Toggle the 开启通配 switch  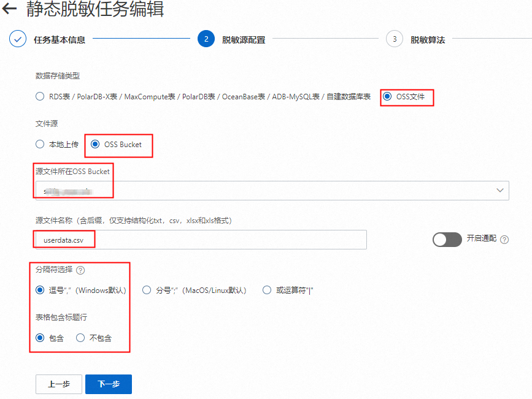coord(447,240)
